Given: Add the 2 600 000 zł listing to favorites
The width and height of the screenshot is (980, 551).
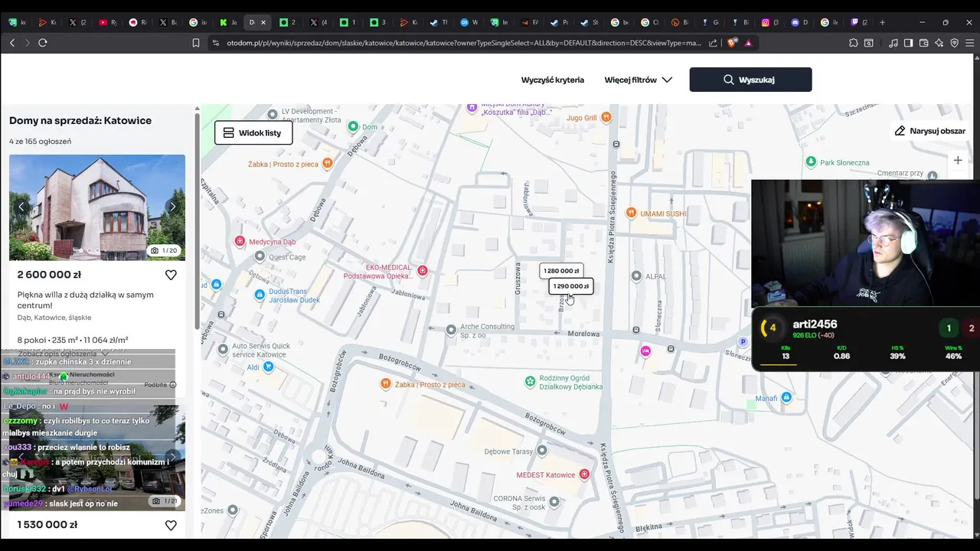Looking at the screenshot, I should pyautogui.click(x=171, y=275).
